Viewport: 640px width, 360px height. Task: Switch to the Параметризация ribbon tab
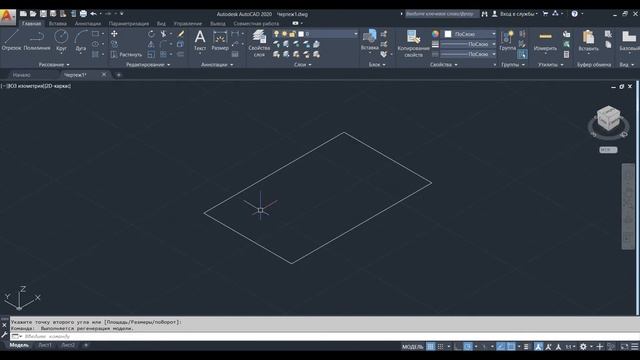point(129,24)
